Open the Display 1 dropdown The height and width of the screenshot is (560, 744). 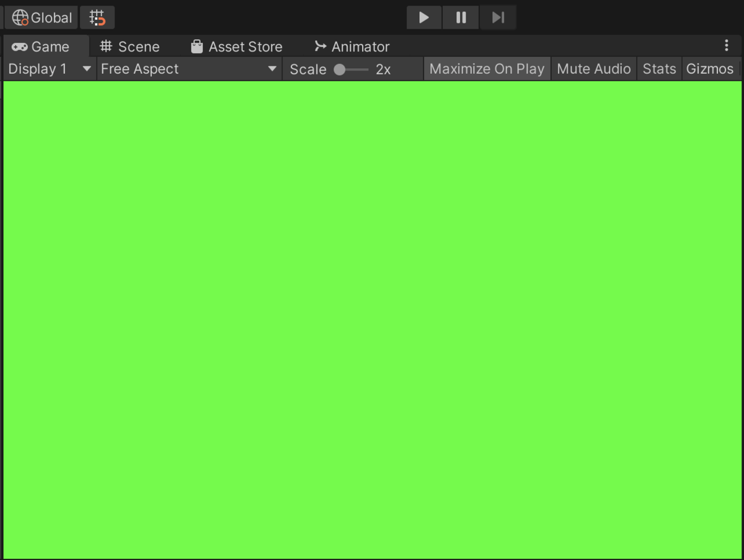[x=48, y=69]
